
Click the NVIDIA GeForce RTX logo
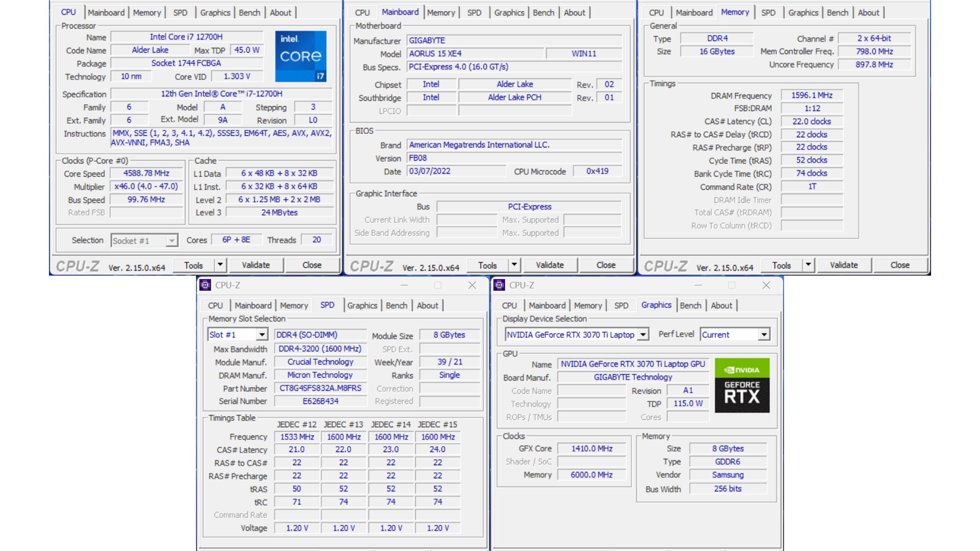(742, 385)
